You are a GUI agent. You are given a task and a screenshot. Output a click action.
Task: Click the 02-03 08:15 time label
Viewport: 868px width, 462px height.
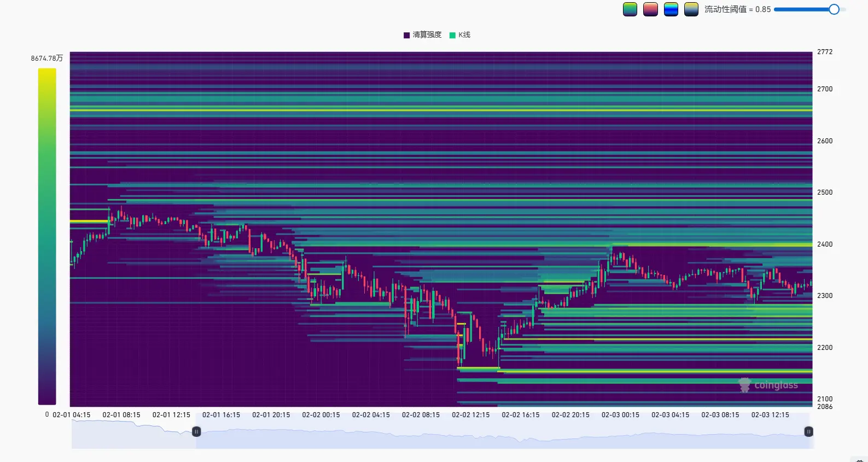pos(720,415)
